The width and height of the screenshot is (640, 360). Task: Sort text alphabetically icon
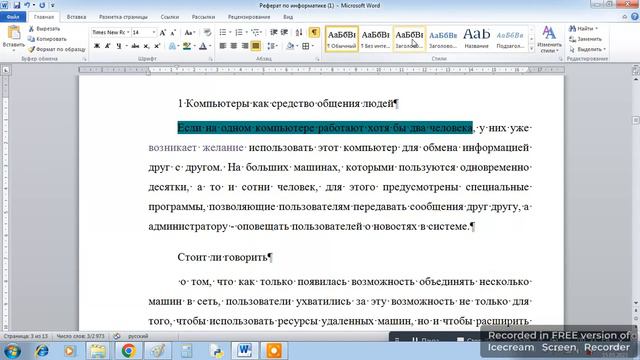pyautogui.click(x=299, y=33)
